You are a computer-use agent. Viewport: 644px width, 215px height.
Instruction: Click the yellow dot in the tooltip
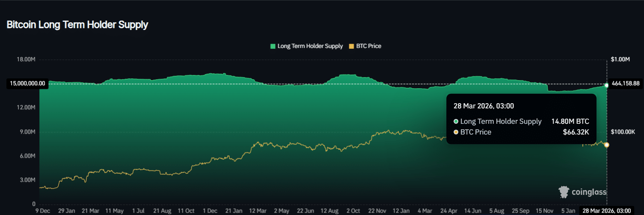tap(456, 132)
